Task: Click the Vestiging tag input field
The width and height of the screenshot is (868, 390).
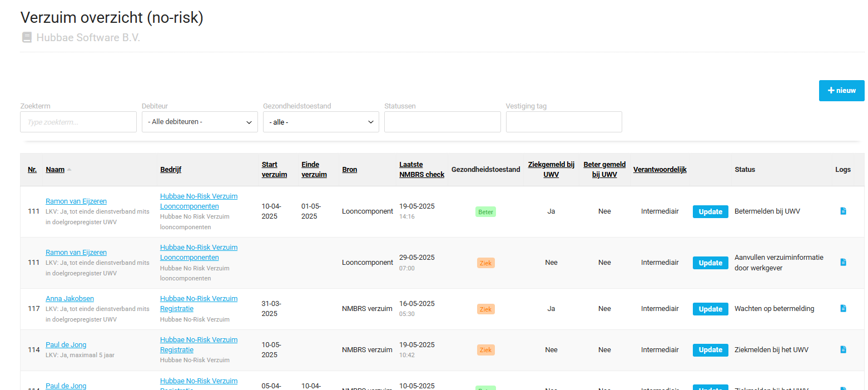Action: 564,122
